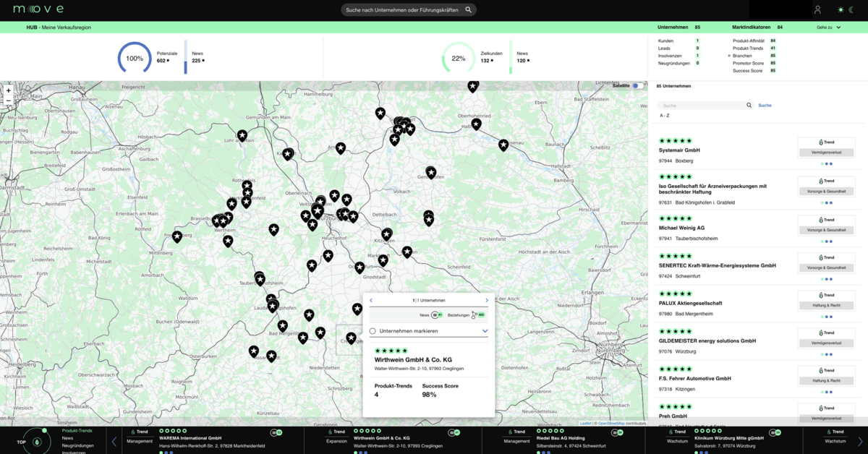
Task: Switch to dark mode moon icon
Action: click(x=851, y=10)
